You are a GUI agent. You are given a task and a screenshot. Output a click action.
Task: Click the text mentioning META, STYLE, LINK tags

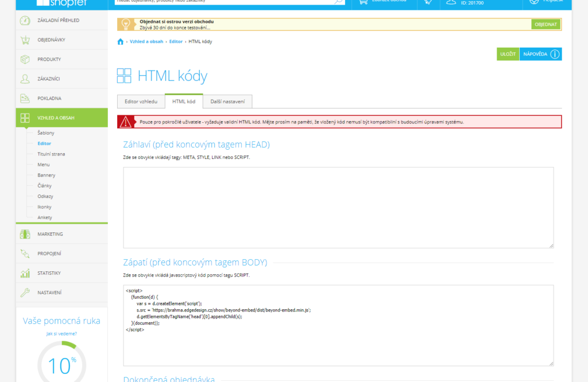point(187,157)
